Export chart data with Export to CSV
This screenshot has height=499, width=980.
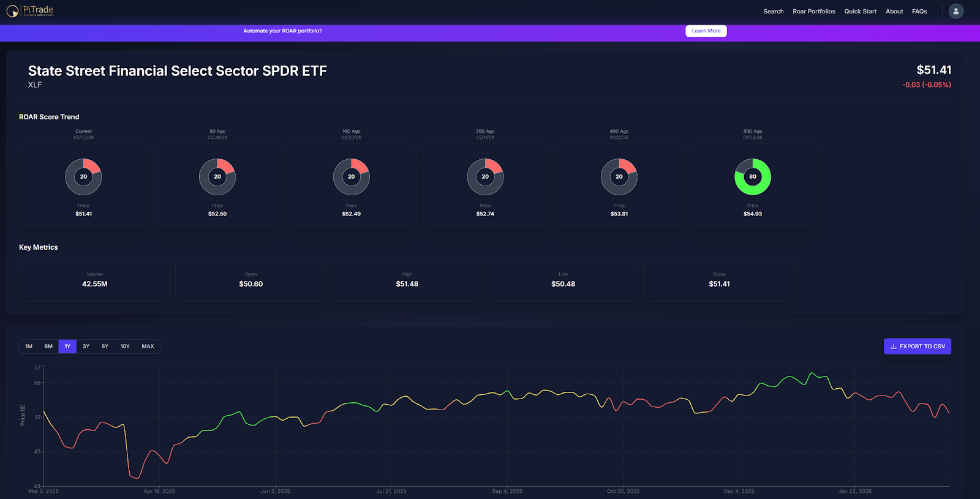[x=918, y=347]
